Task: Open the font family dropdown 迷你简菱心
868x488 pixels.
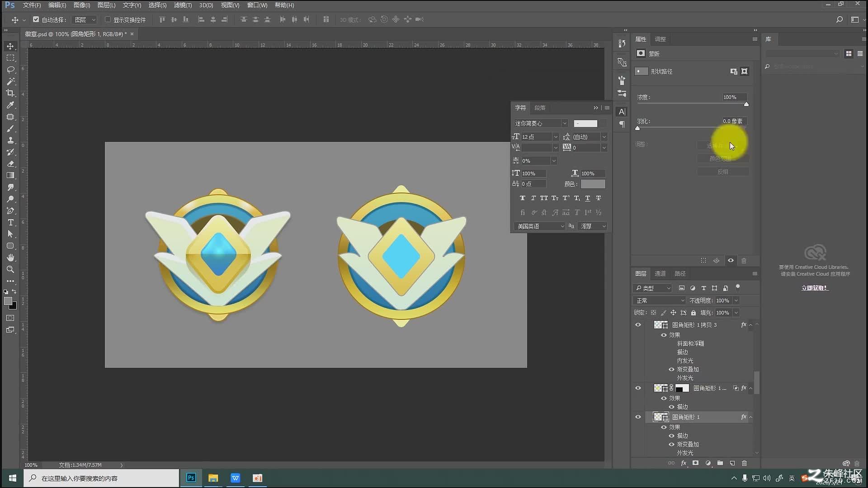Action: coord(541,123)
